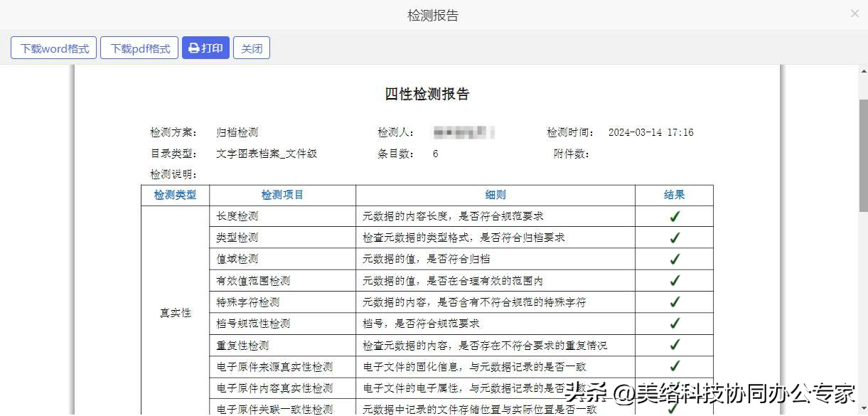The image size is (868, 416).
Task: Click the 细则 column header
Action: (495, 195)
